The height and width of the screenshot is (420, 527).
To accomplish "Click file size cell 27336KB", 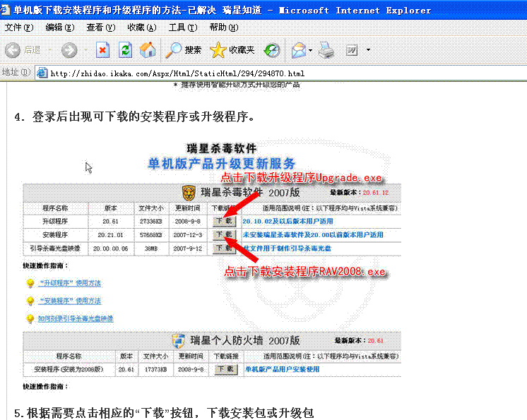I will 151,221.
